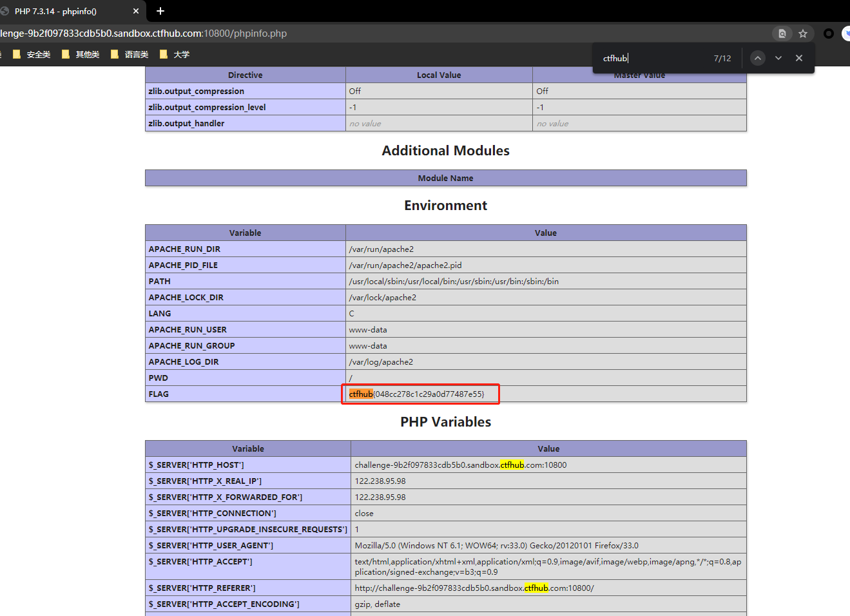Viewport: 850px width, 616px height.
Task: Click $_SERVER['HTTP_ACCEPT'] variable
Action: tap(200, 561)
